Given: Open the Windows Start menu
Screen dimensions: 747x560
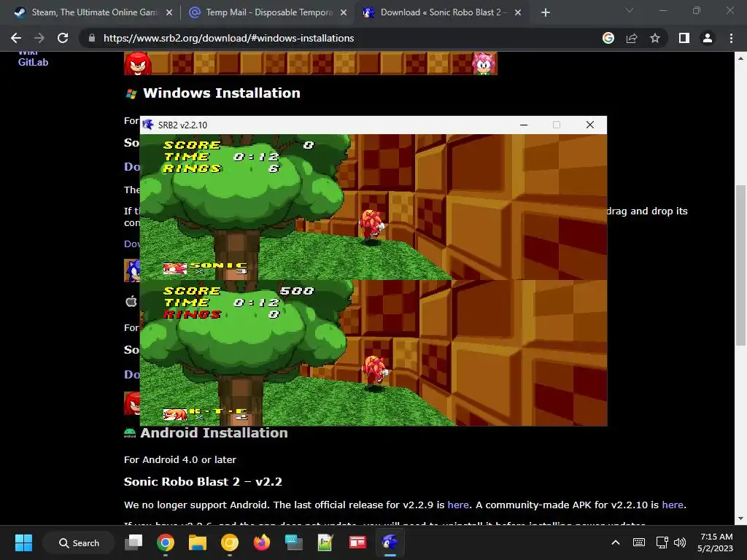Looking at the screenshot, I should [23, 542].
